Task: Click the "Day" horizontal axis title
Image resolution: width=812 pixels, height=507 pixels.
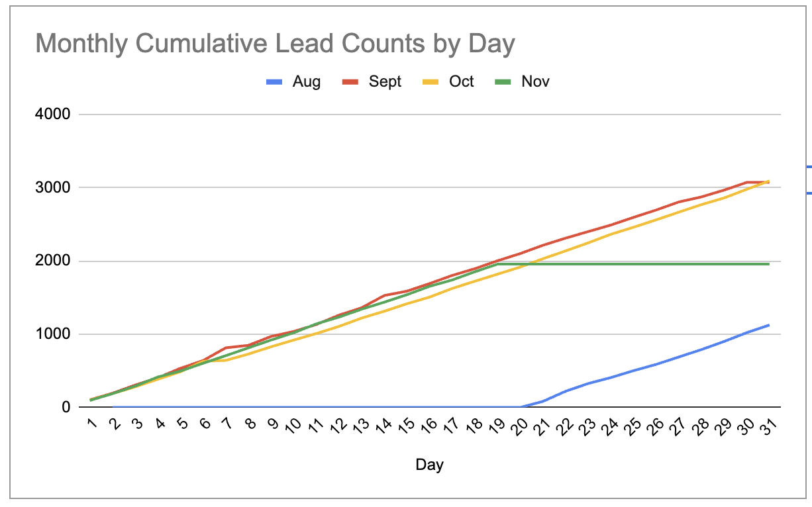Action: pyautogui.click(x=429, y=465)
